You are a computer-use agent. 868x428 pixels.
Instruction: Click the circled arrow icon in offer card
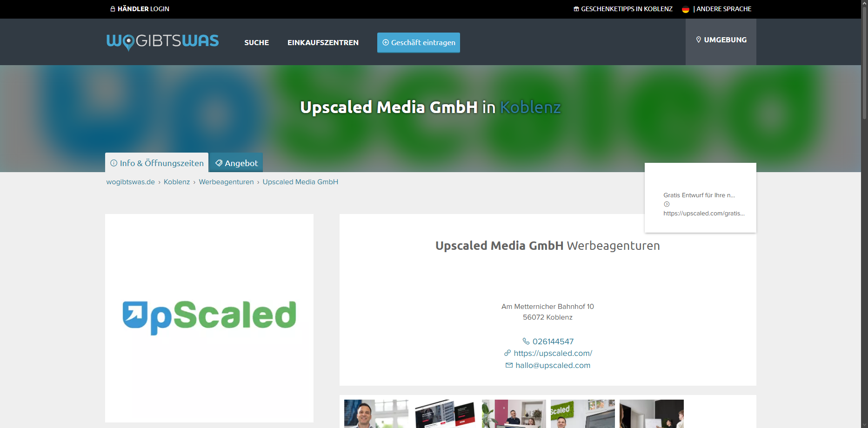point(667,204)
